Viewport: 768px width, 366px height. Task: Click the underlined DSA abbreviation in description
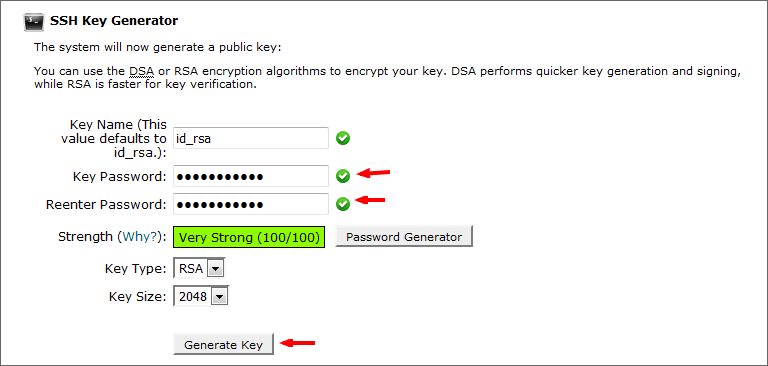pyautogui.click(x=142, y=72)
